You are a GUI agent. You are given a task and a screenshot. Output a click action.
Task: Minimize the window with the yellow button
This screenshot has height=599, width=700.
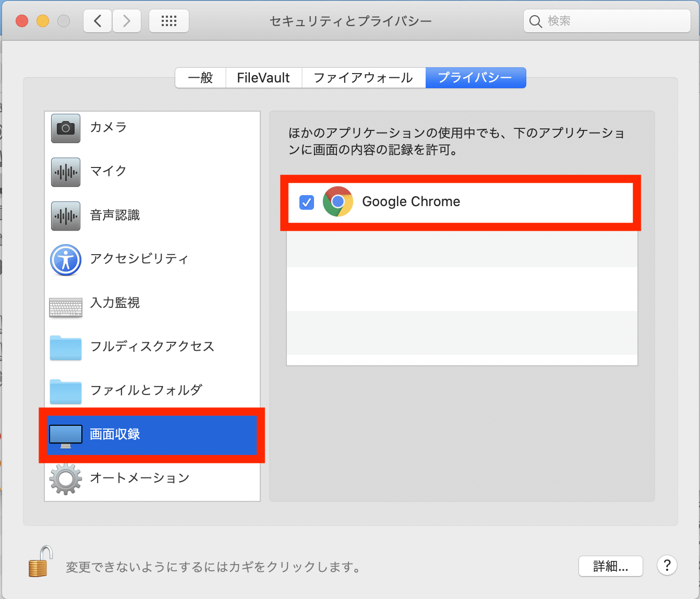coord(43,21)
